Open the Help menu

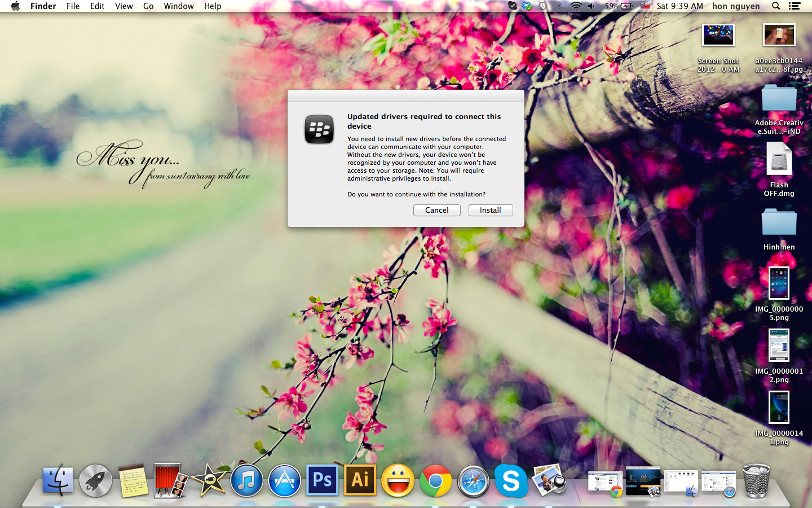(x=213, y=6)
